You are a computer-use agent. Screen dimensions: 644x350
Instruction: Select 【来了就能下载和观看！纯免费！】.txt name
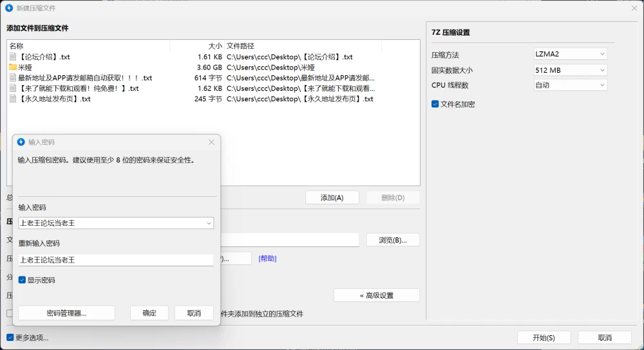click(x=79, y=89)
